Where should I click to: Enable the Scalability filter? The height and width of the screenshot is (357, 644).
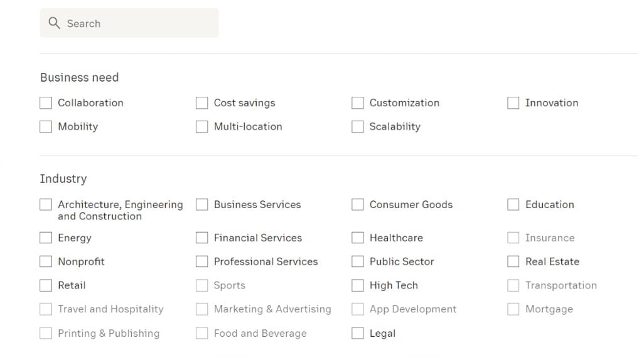[357, 126]
